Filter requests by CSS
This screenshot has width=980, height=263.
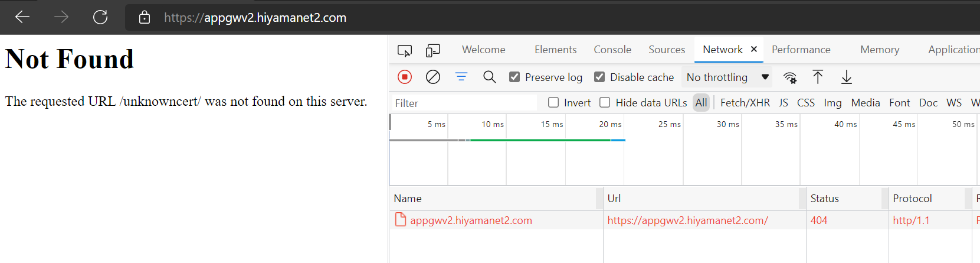point(806,102)
